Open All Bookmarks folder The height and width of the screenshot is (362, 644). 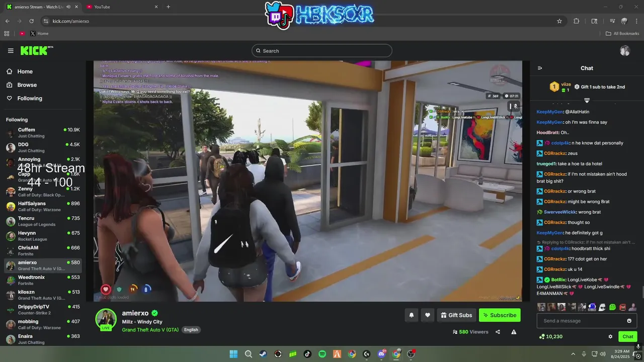pyautogui.click(x=622, y=34)
